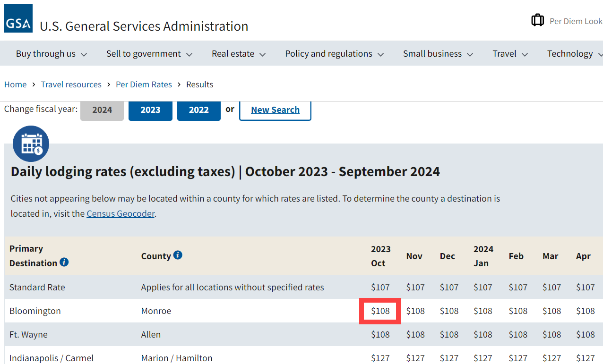Image resolution: width=603 pixels, height=364 pixels.
Task: Open the Real estate dropdown
Action: point(239,54)
